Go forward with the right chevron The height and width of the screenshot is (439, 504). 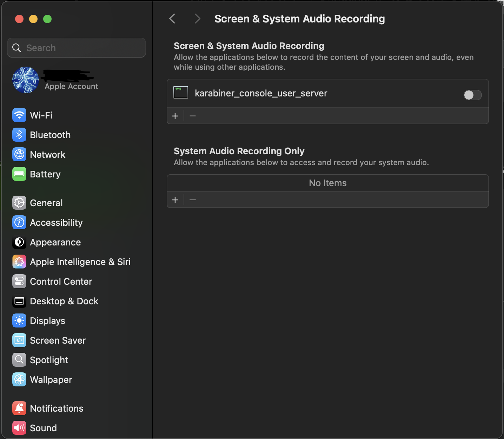[x=197, y=19]
